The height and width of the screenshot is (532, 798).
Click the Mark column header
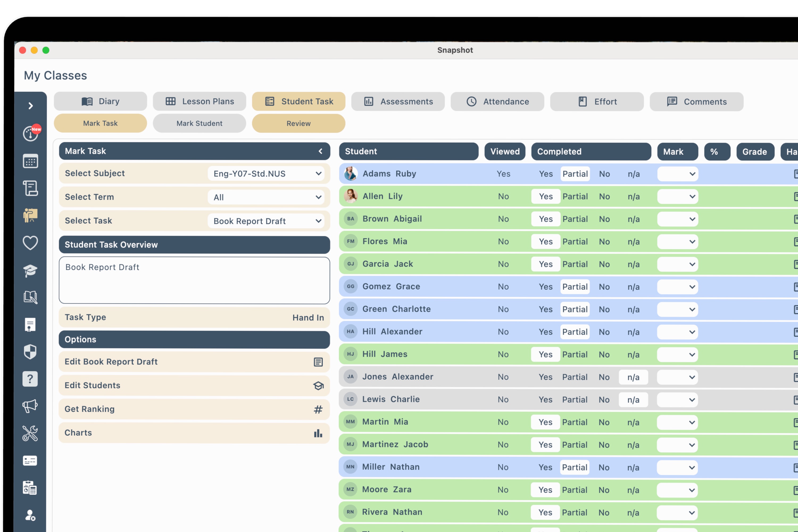[678, 152]
